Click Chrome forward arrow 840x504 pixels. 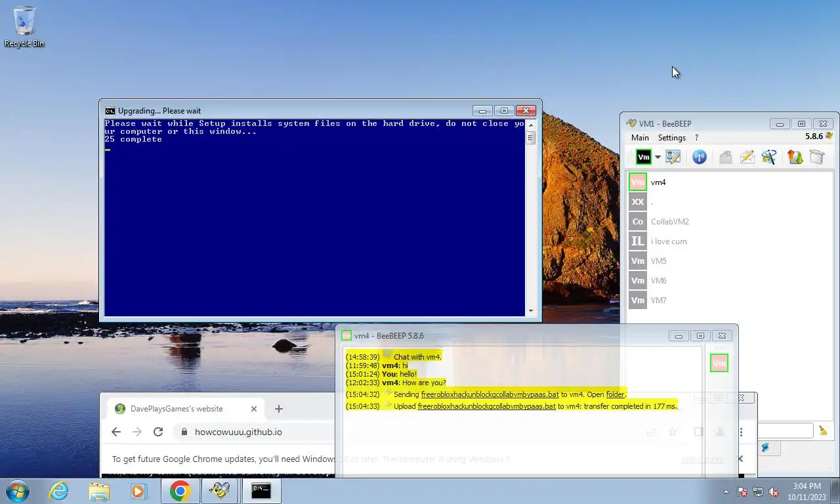pos(137,432)
